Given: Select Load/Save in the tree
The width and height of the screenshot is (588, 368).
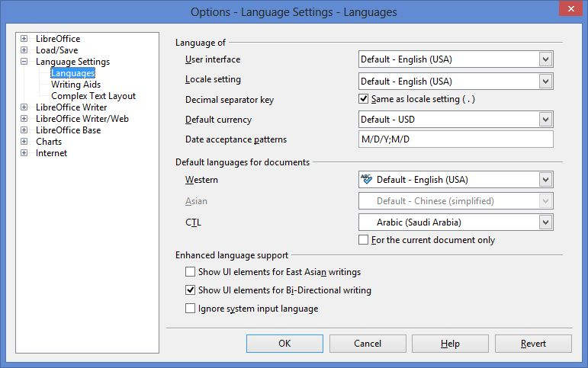Looking at the screenshot, I should pyautogui.click(x=57, y=50).
